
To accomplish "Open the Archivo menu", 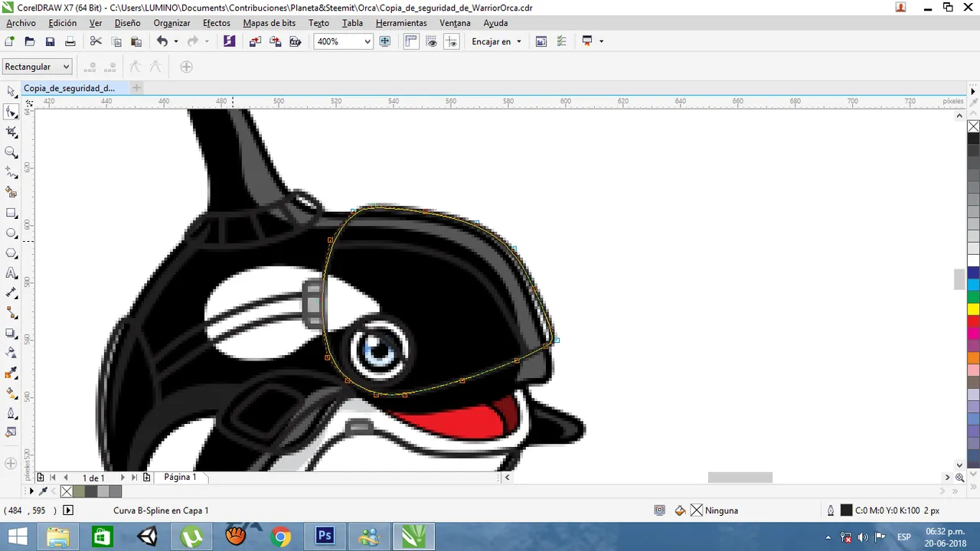I will click(21, 23).
